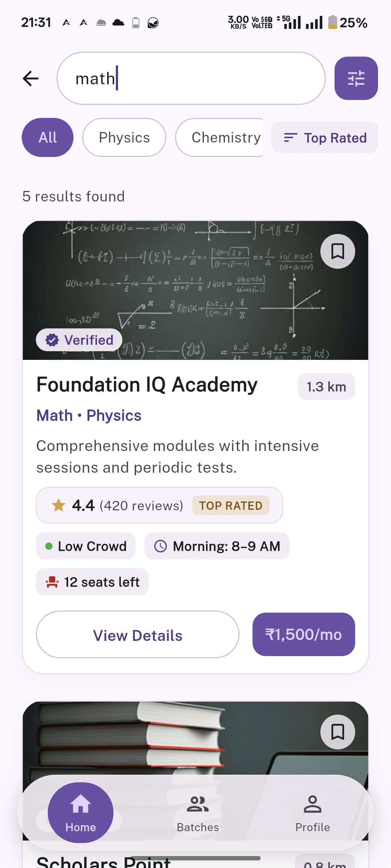Open the Batches tab
This screenshot has width=391, height=868.
tap(198, 813)
